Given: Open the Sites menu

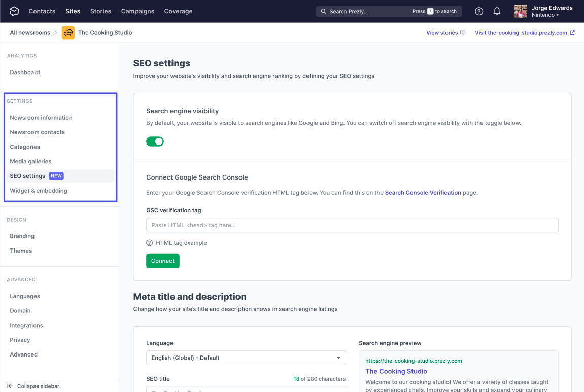Looking at the screenshot, I should 73,11.
